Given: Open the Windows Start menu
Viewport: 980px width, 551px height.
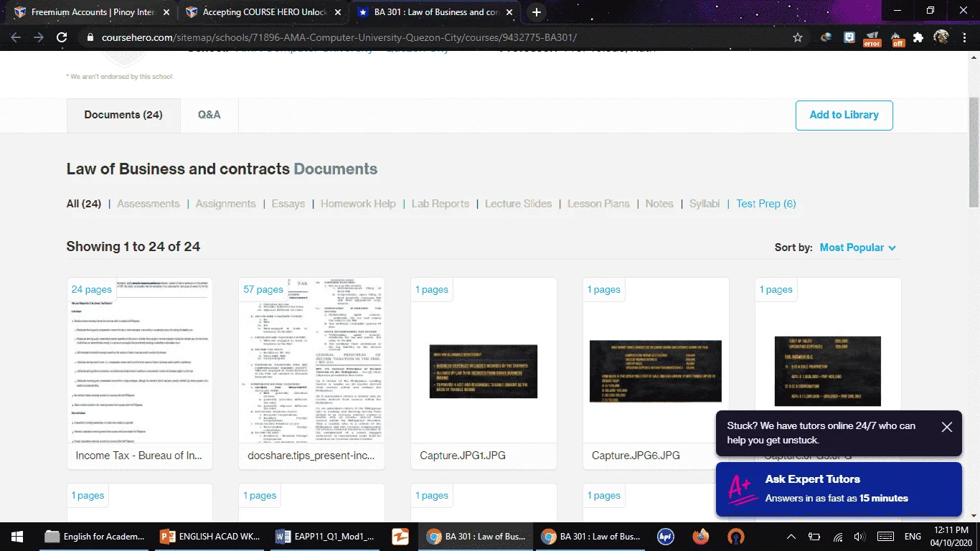Looking at the screenshot, I should coord(16,537).
